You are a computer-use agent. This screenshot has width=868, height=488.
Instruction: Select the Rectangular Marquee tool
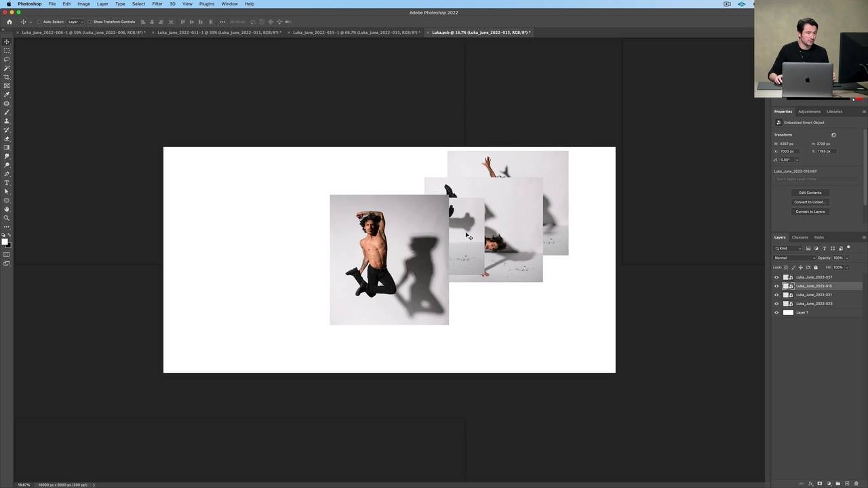(x=7, y=50)
